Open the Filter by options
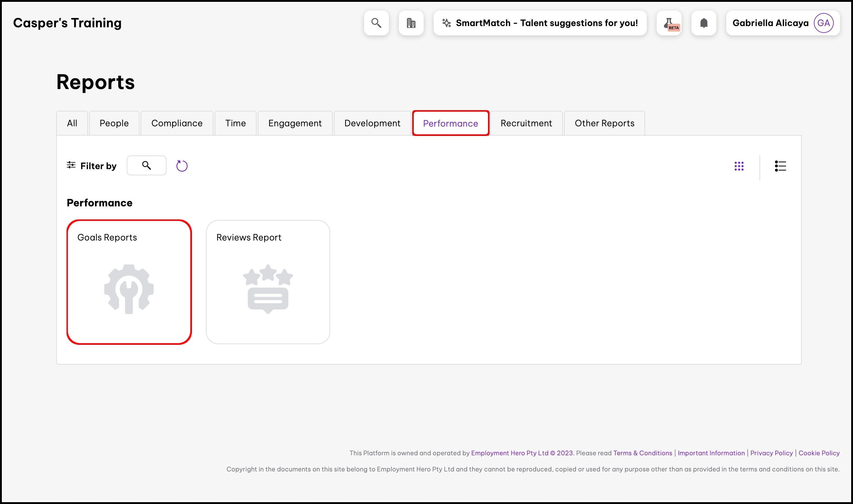Viewport: 853px width, 504px height. 91,166
